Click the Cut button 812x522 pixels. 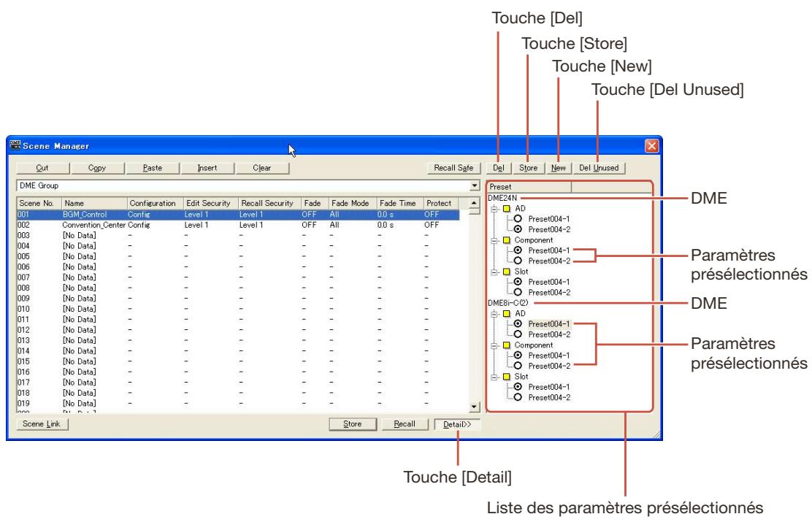point(42,168)
